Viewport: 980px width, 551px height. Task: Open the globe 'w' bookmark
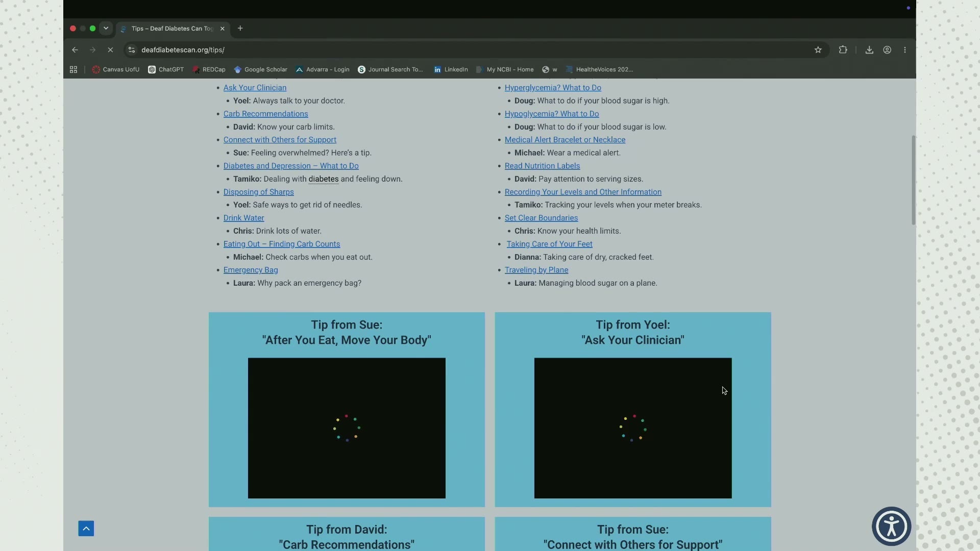[550, 69]
